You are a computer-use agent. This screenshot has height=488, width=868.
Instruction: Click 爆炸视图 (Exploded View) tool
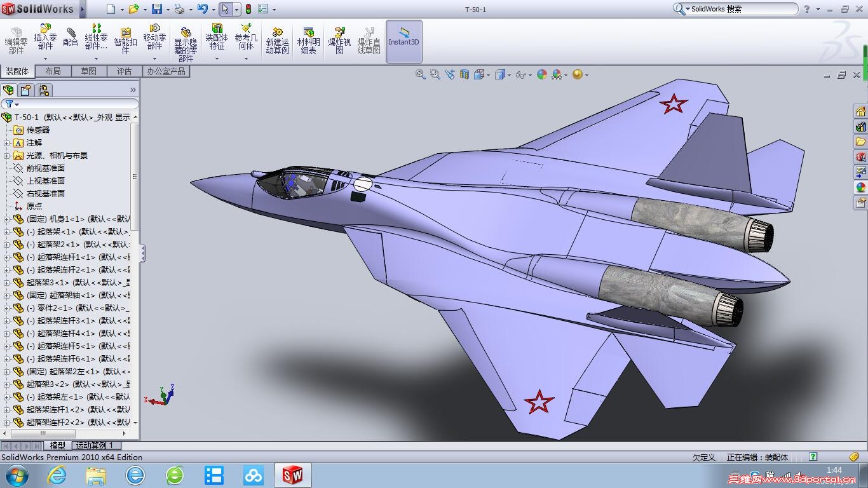[339, 41]
